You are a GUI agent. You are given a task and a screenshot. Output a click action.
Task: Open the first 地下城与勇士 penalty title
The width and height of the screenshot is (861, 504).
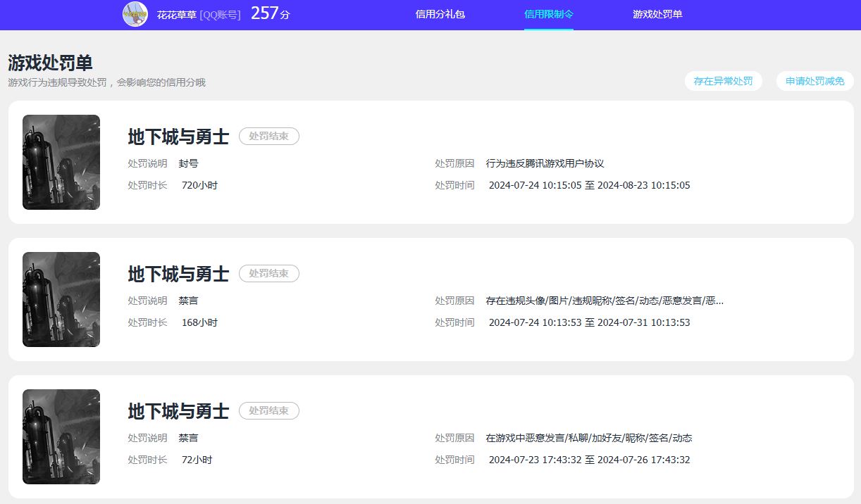[x=177, y=137]
